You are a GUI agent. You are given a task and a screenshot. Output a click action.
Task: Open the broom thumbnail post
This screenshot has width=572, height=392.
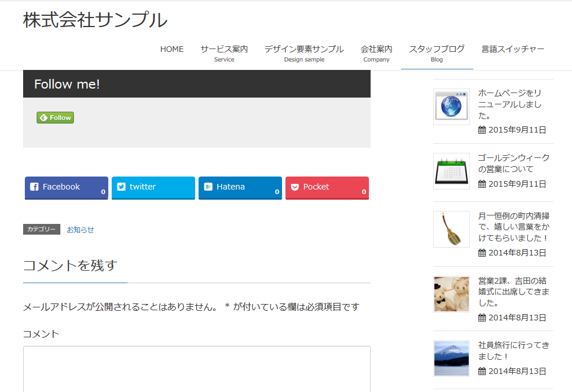(451, 229)
